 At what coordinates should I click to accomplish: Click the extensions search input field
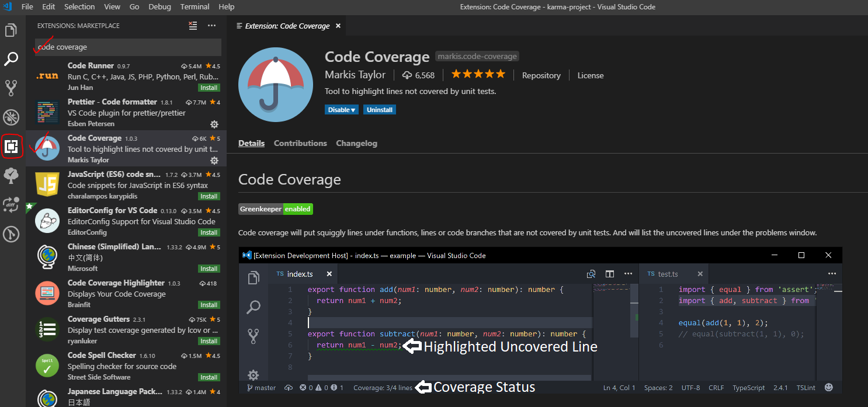pyautogui.click(x=128, y=47)
